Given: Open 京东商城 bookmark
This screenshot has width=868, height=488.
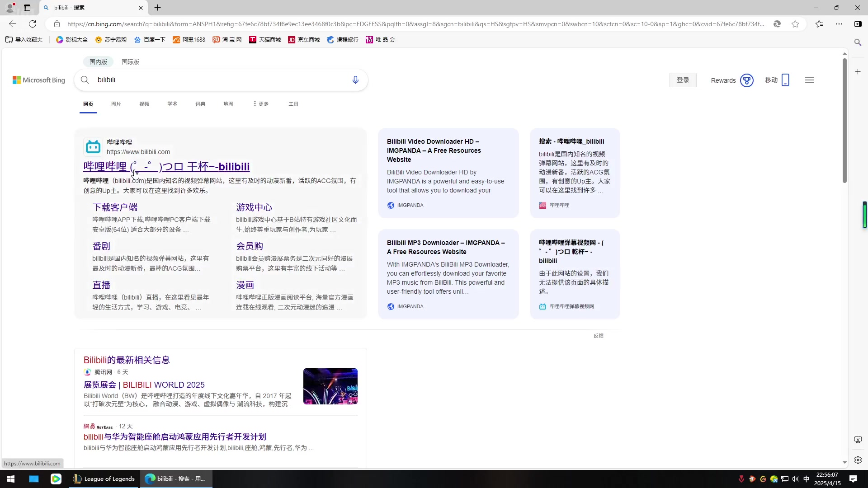Looking at the screenshot, I should pos(304,40).
